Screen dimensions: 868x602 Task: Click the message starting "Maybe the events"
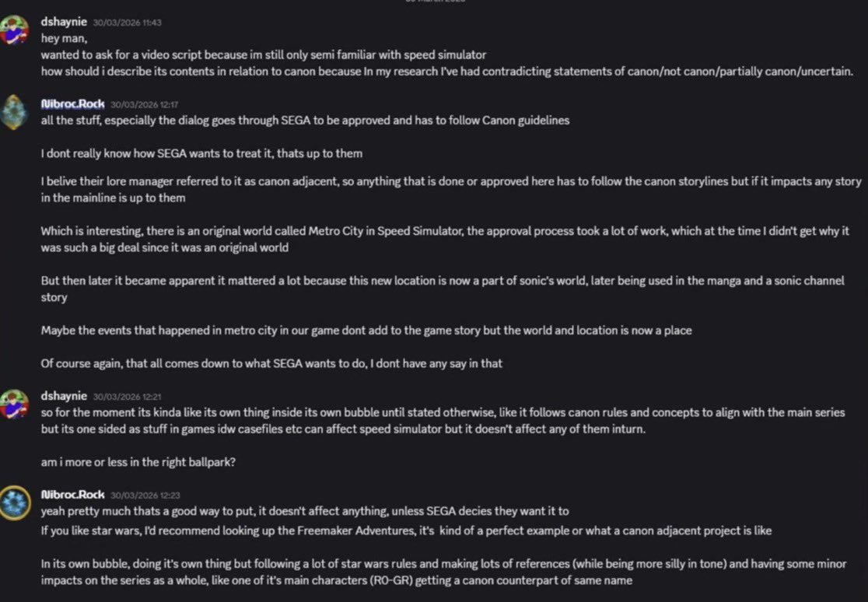[x=366, y=330]
